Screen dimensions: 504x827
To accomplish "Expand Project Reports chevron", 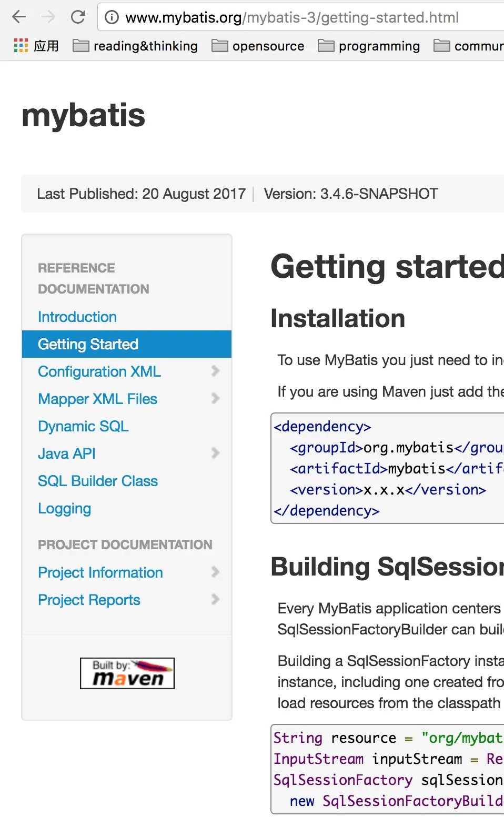I will pos(215,599).
